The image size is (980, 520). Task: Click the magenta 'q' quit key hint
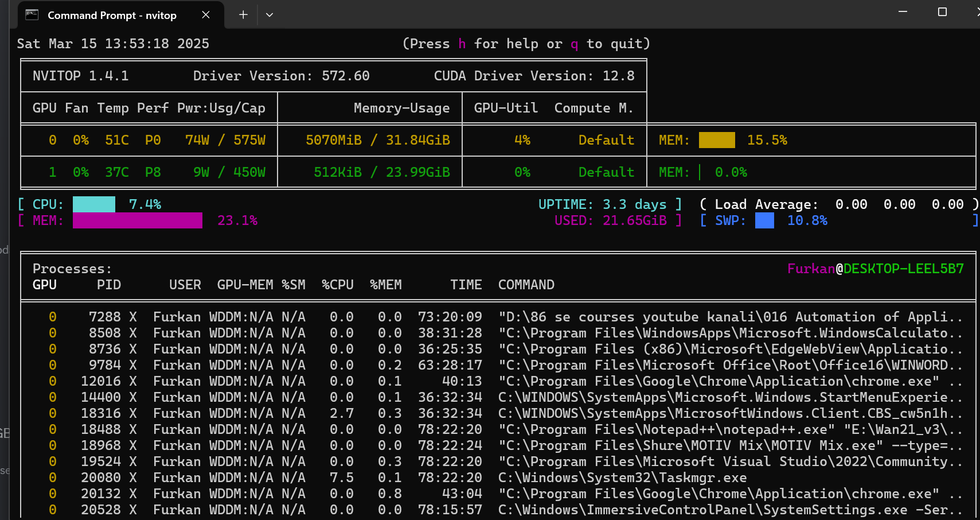coord(574,44)
